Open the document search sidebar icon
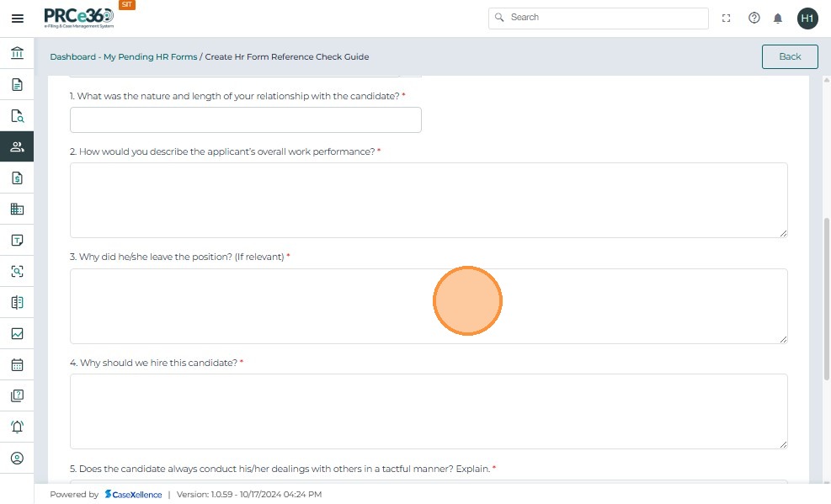Viewport: 831px width, 504px height. [x=17, y=116]
